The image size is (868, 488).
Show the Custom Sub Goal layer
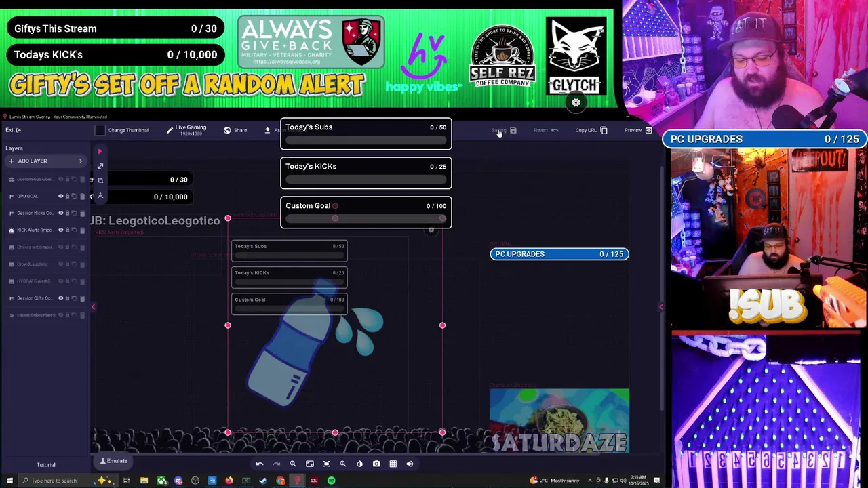(61, 179)
